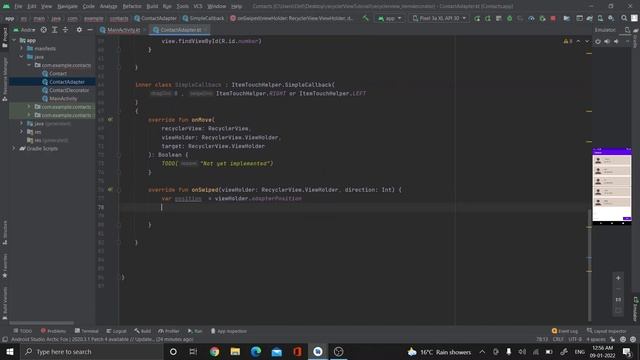
Task: Click the Windows Start button
Action: pyautogui.click(x=9, y=351)
